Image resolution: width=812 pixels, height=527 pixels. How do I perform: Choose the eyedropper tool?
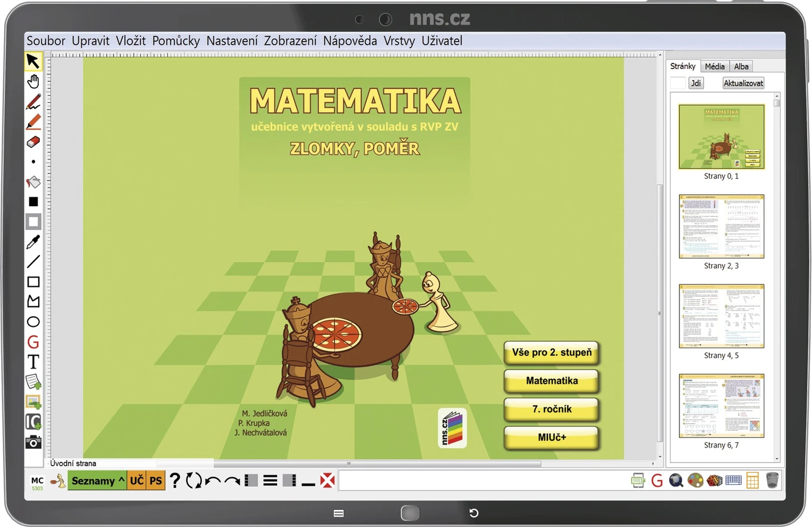click(x=33, y=242)
